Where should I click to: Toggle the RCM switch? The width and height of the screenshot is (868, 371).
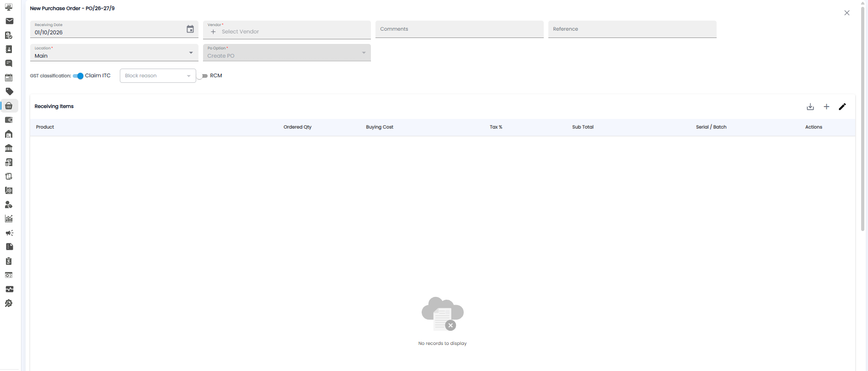point(203,76)
